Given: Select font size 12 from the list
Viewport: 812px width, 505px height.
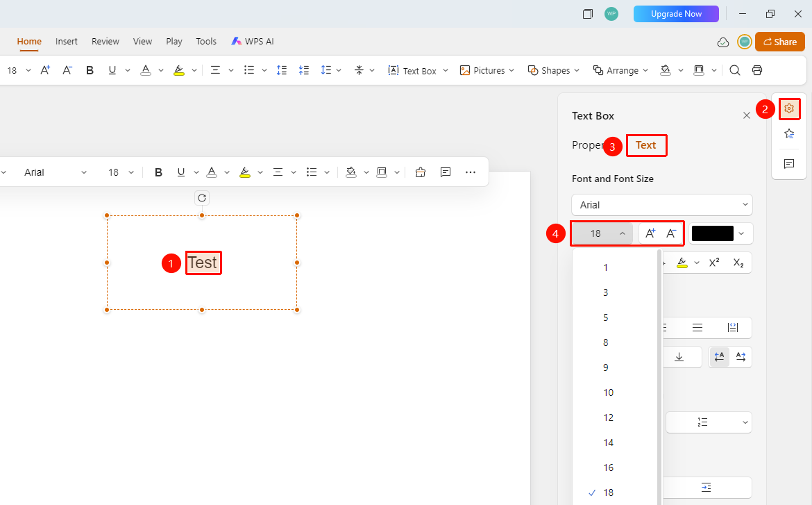Looking at the screenshot, I should click(x=608, y=417).
